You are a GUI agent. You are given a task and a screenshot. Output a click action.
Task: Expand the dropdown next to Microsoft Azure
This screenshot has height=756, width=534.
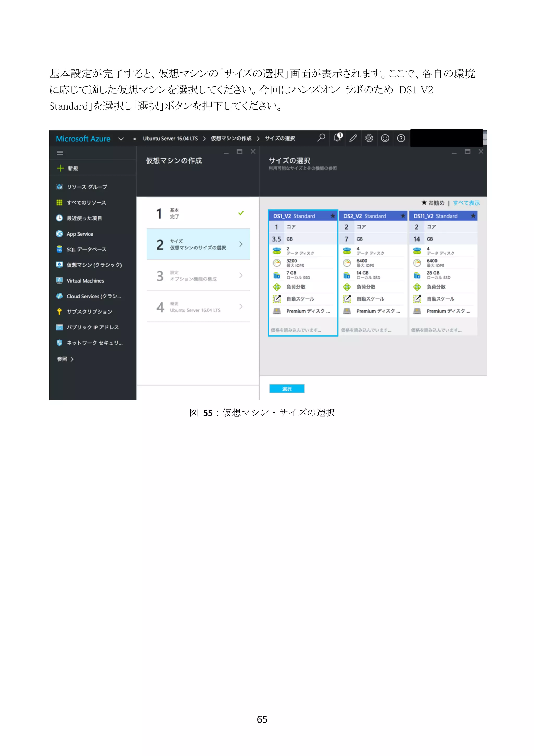121,139
